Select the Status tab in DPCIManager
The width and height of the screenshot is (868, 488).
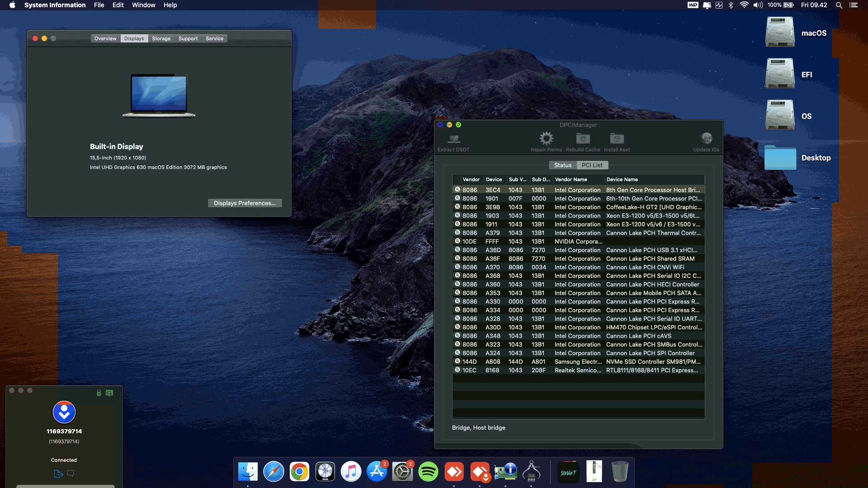[x=563, y=165]
